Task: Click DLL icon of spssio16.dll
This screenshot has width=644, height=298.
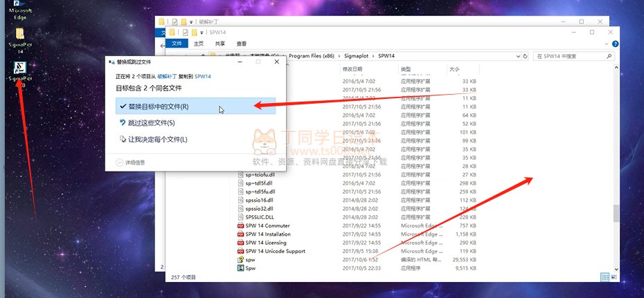Action: coord(241,200)
